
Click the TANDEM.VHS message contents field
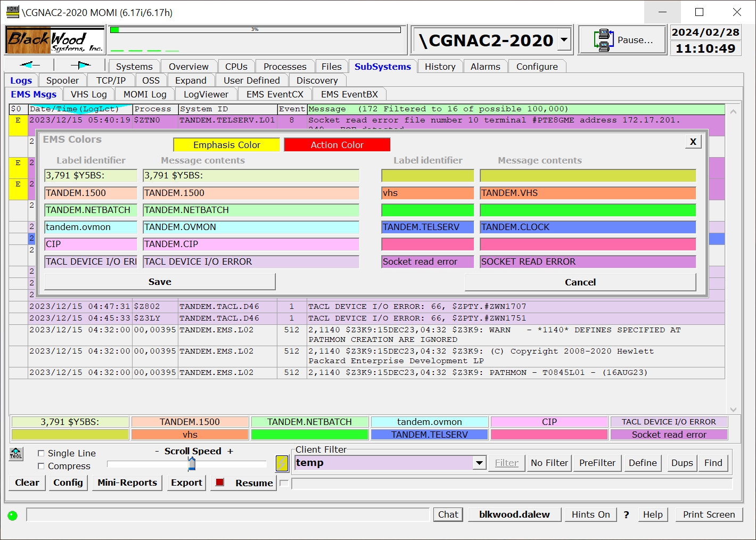point(588,193)
